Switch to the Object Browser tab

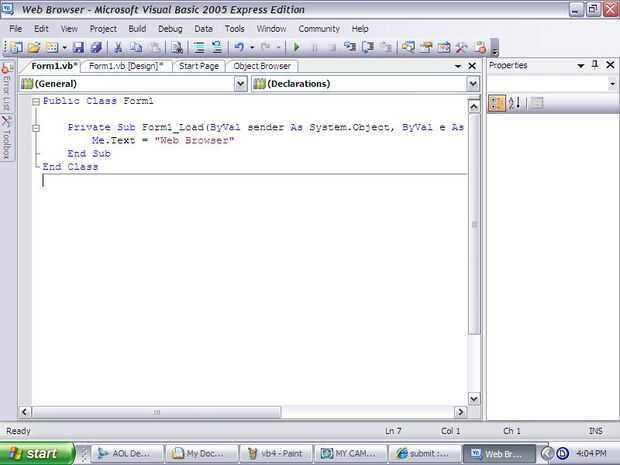(262, 66)
